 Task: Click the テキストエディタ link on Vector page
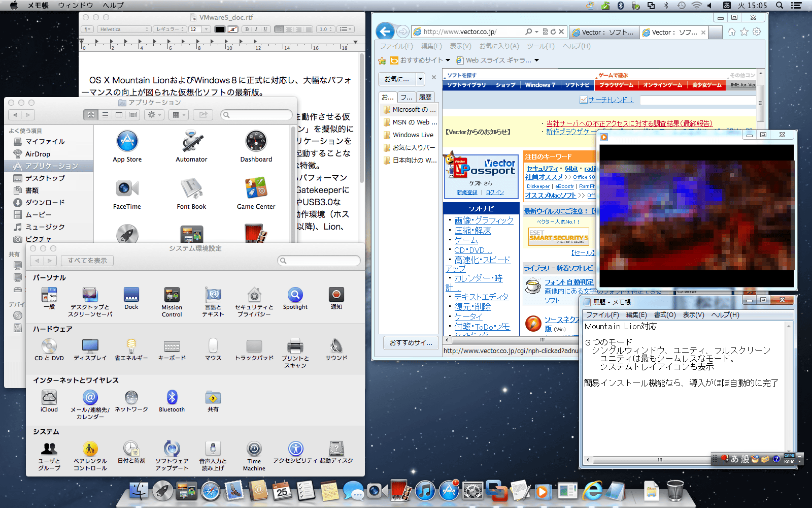[x=481, y=297]
